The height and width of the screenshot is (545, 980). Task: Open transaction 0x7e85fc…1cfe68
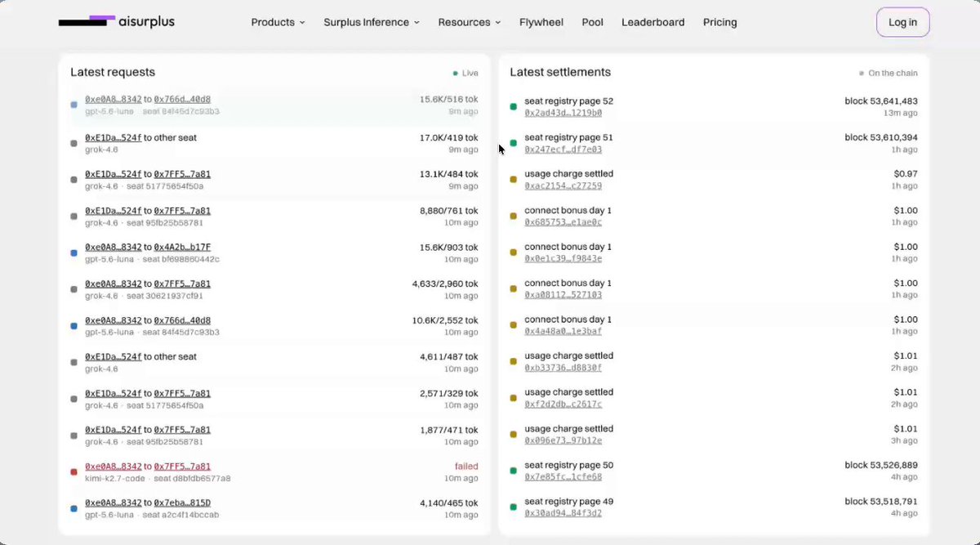coord(563,476)
